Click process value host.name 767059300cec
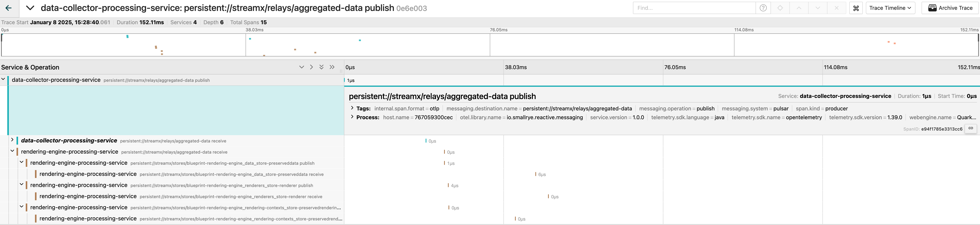This screenshot has width=980, height=225. tap(434, 117)
